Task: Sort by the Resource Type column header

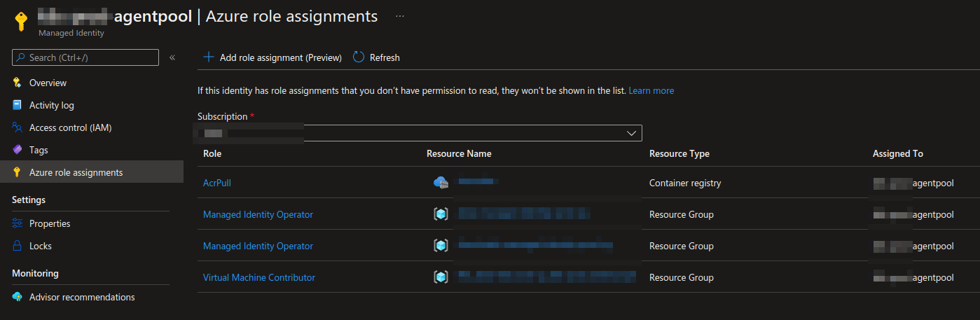Action: click(x=679, y=153)
